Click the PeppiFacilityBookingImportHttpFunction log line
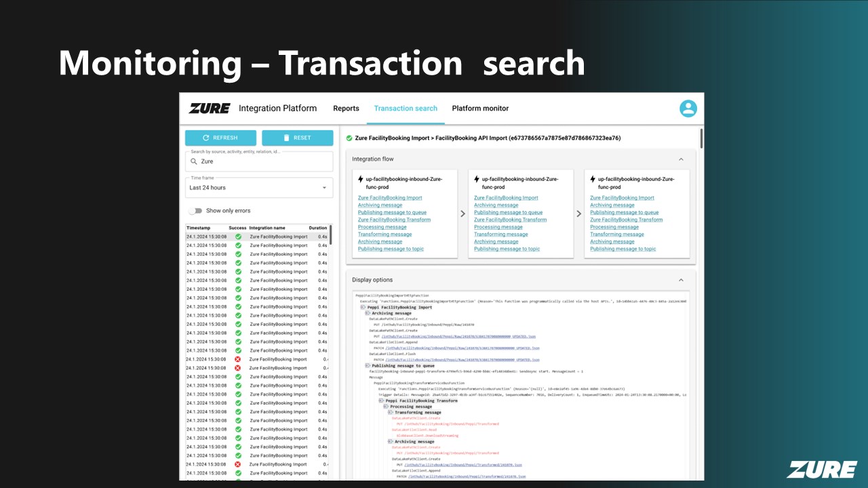The image size is (868, 488). pyautogui.click(x=392, y=296)
